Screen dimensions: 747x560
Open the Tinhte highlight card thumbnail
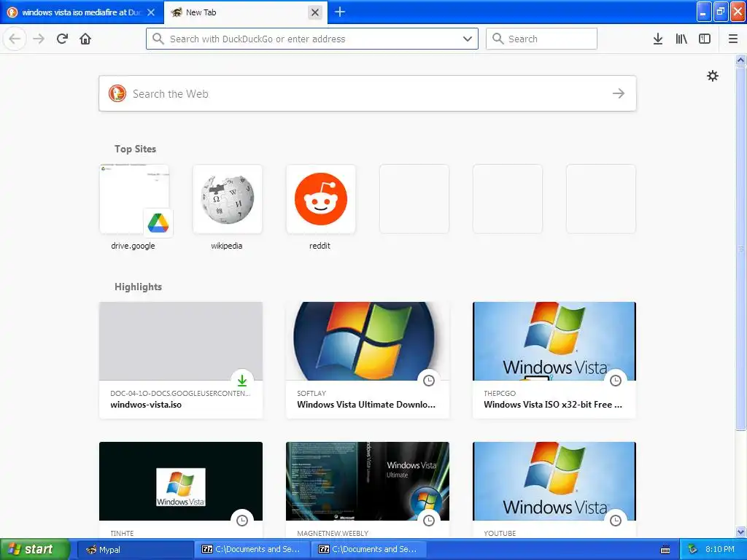coord(181,481)
